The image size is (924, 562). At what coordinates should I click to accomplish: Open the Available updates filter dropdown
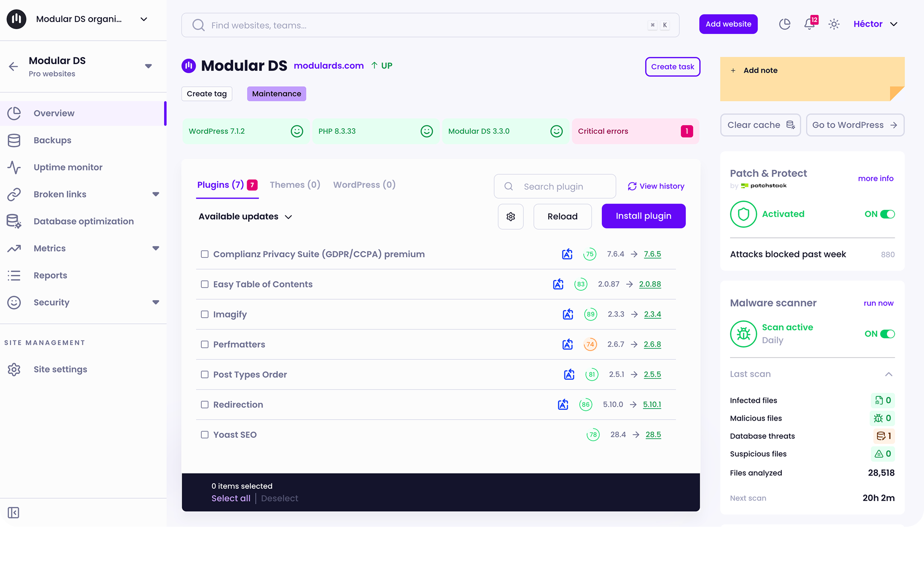245,217
